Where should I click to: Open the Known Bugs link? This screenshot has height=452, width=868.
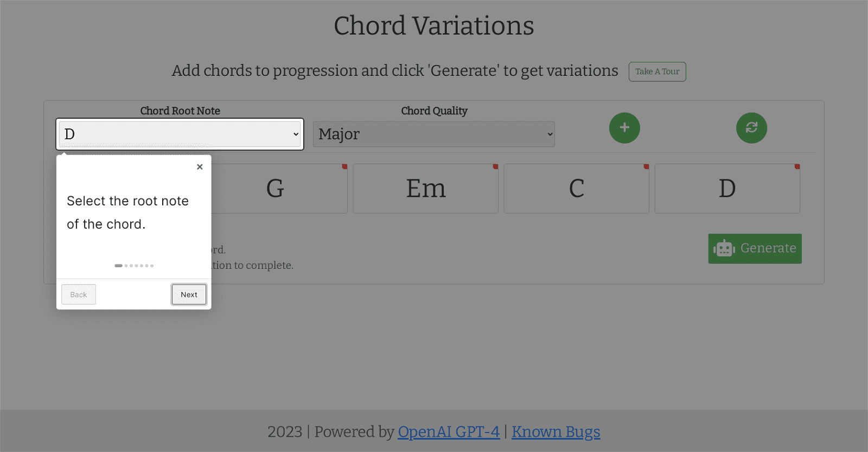pos(556,431)
